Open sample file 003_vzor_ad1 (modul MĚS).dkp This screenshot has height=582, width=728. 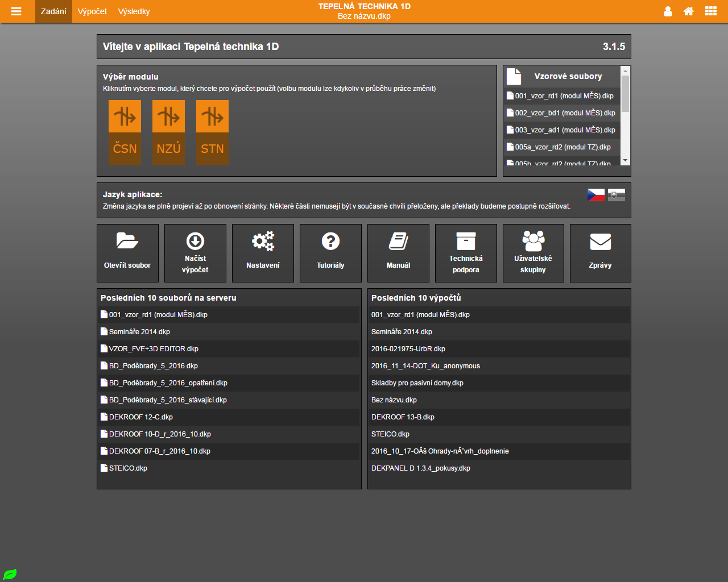(x=562, y=130)
